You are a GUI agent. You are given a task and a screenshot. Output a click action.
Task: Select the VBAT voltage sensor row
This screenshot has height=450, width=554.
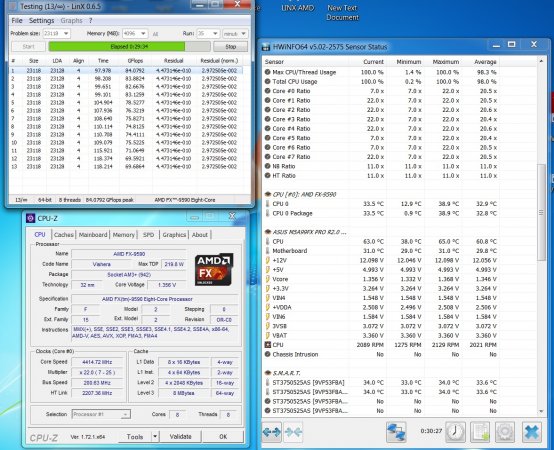(381, 336)
